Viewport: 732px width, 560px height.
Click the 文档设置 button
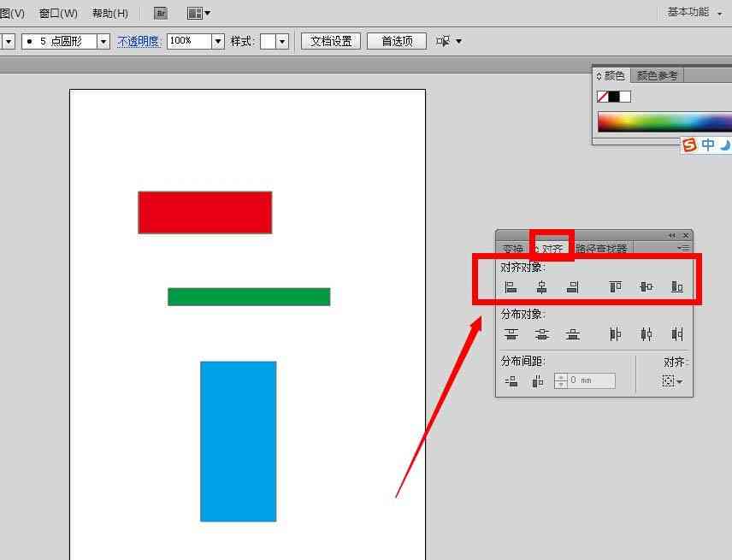coord(331,41)
